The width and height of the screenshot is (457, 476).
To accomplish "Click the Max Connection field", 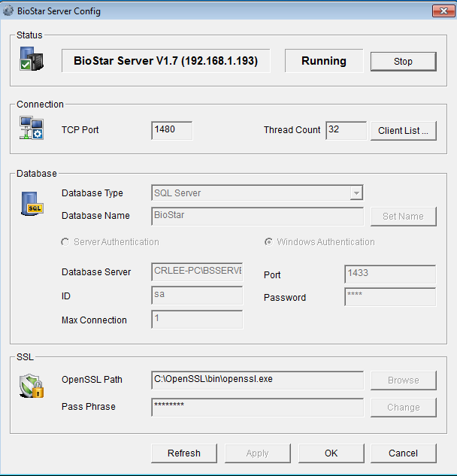I will [197, 320].
